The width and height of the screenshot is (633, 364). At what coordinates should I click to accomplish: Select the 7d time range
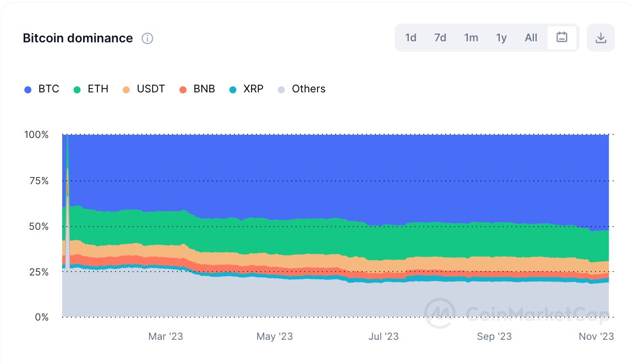(x=440, y=37)
